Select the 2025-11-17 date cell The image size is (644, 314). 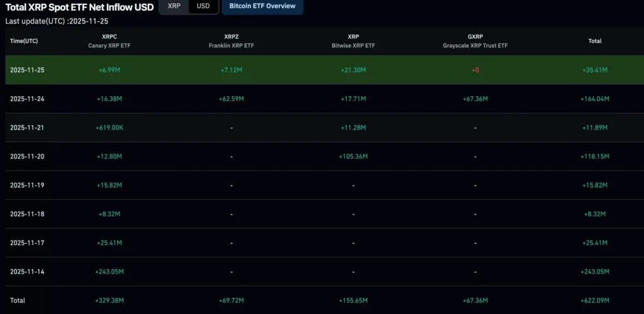tap(27, 243)
